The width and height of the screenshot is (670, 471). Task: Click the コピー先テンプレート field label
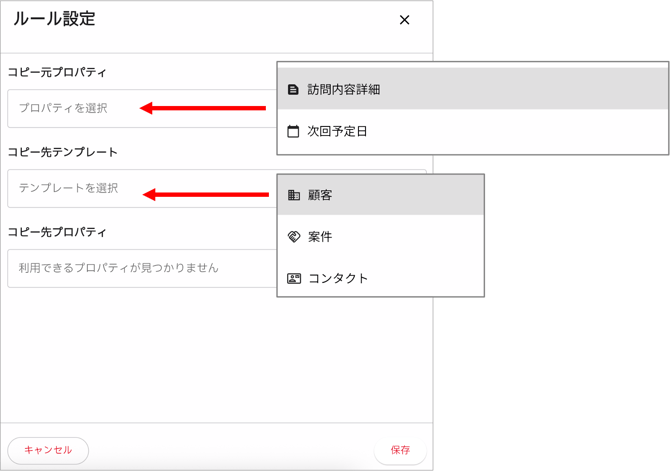pos(63,152)
